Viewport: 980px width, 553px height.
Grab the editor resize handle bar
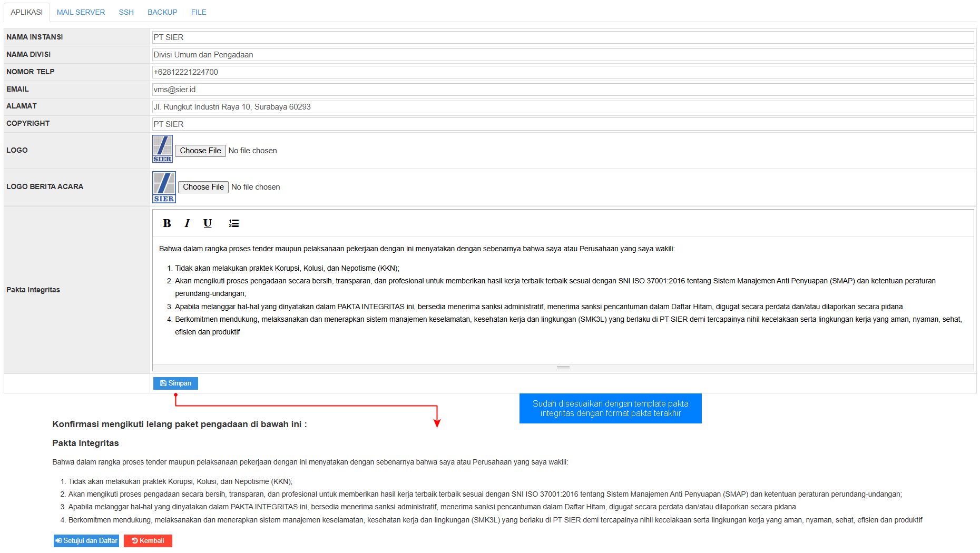point(563,368)
